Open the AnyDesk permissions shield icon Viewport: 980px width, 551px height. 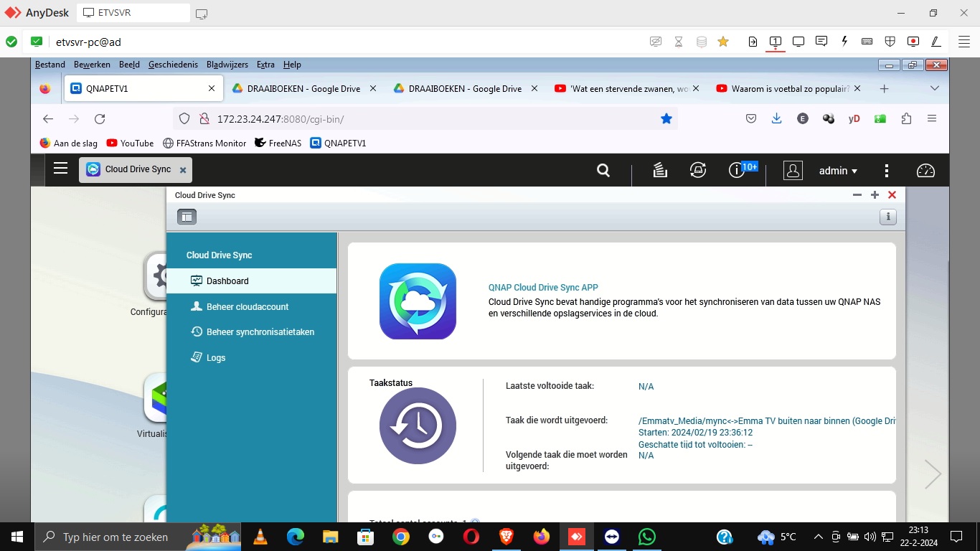point(890,42)
